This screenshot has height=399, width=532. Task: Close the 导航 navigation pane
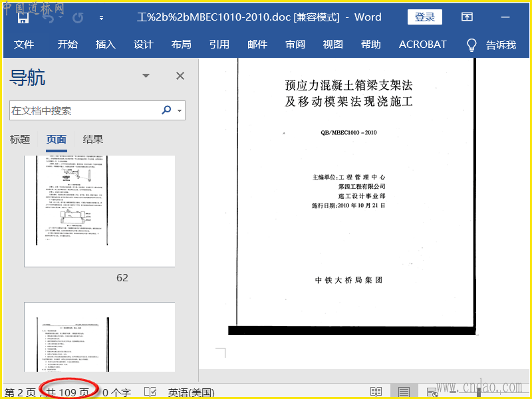[x=180, y=76]
